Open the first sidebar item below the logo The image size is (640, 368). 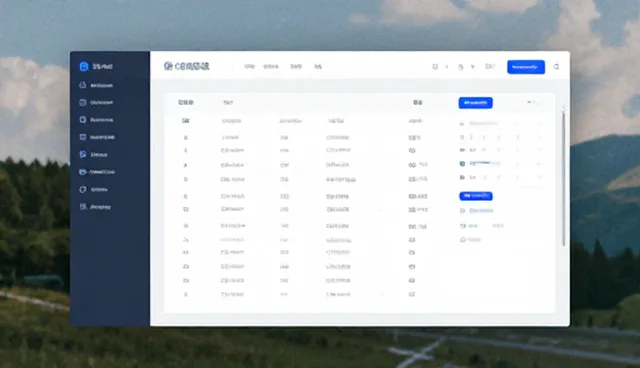[x=96, y=85]
